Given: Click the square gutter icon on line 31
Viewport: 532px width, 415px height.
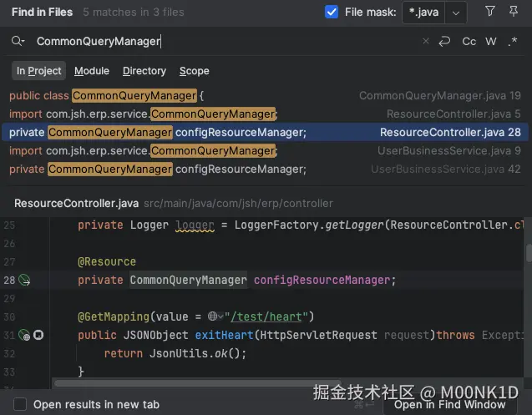Looking at the screenshot, I should click(38, 335).
